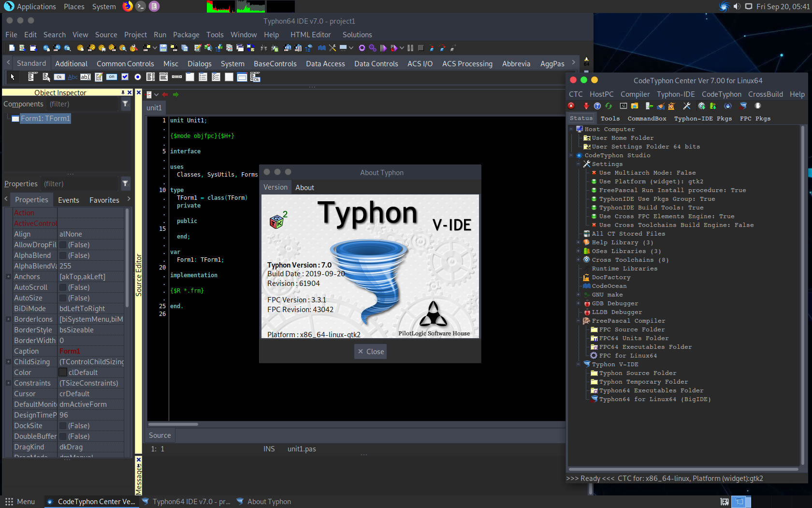Image resolution: width=812 pixels, height=508 pixels.
Task: Click the Color property clDefault swatch
Action: (x=63, y=373)
